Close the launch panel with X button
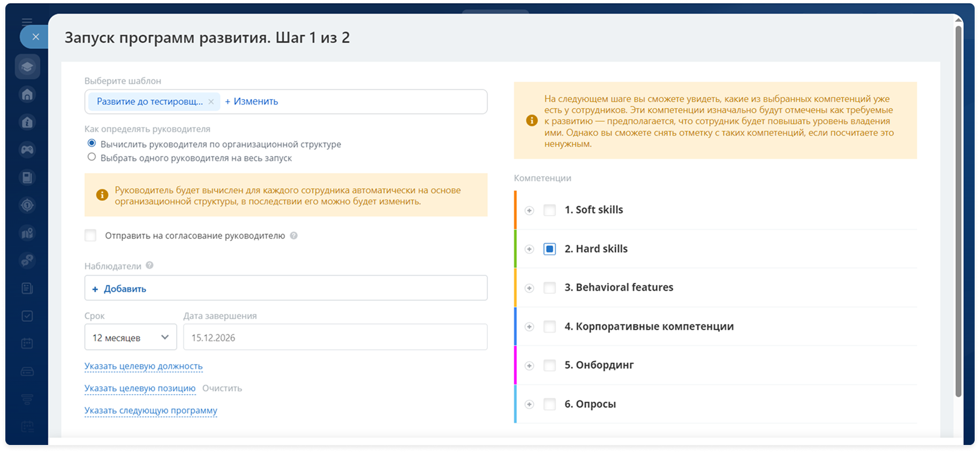This screenshot has width=980, height=453. tap(35, 37)
